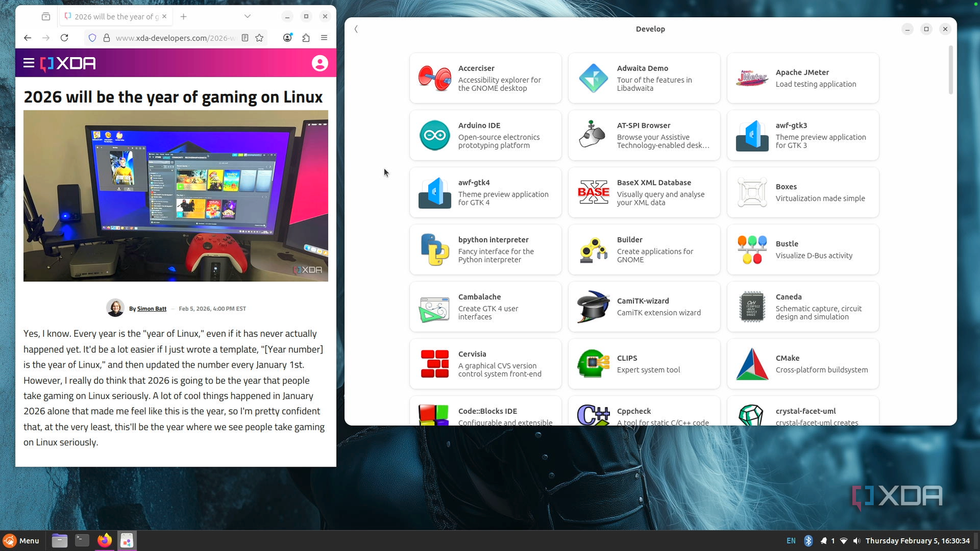Open Boxes virtualization app
Viewport: 980px width, 551px height.
(802, 192)
